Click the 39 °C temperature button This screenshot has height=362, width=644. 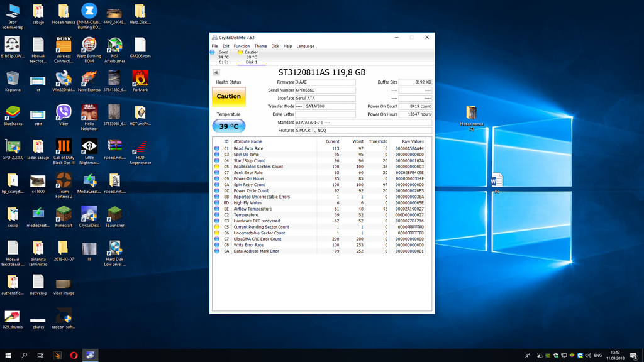(x=228, y=126)
